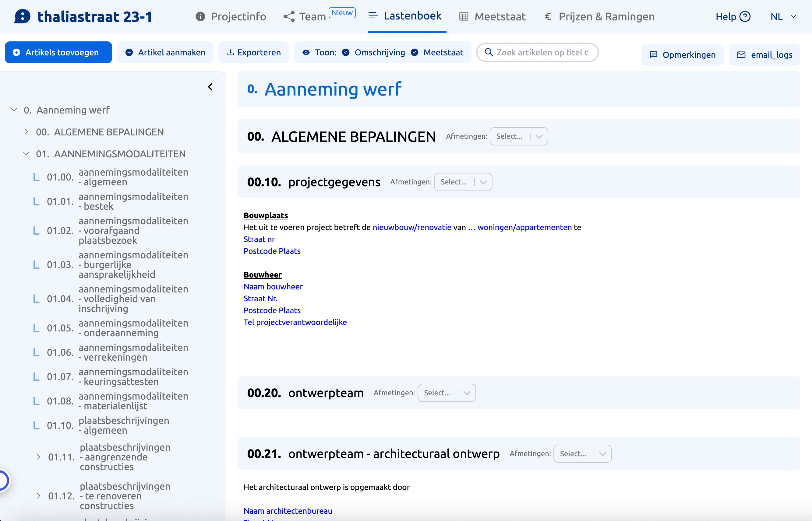
Task: Click the app logo next to thaliastraat 23-1
Action: click(22, 16)
